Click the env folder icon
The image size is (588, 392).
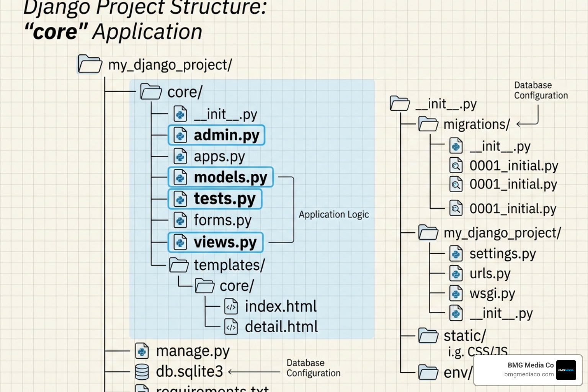428,372
